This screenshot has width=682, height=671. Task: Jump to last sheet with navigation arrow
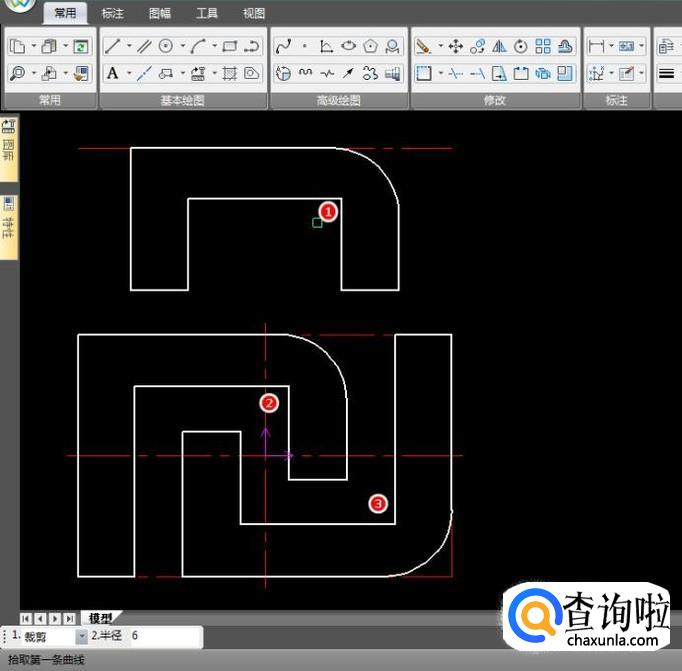tap(70, 618)
